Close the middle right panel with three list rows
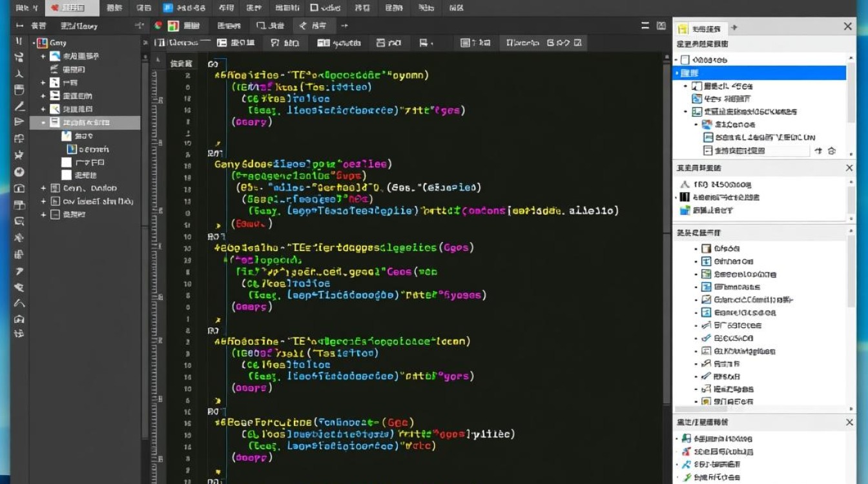The height and width of the screenshot is (484, 868). pos(850,168)
